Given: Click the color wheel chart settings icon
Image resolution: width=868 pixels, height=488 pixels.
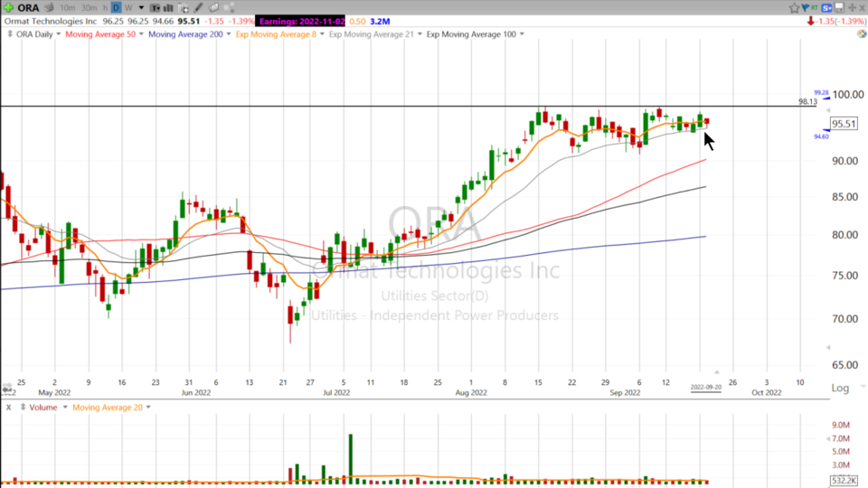Looking at the screenshot, I should click(862, 34).
